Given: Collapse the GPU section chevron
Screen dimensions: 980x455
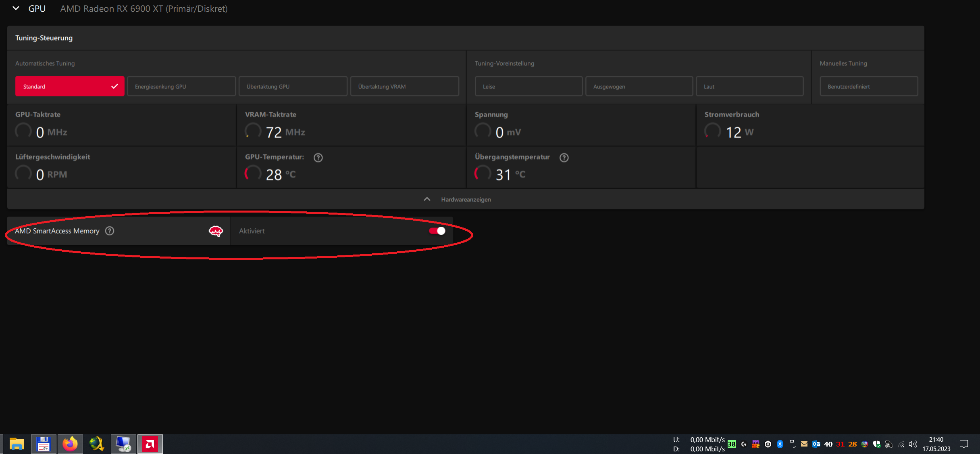Looking at the screenshot, I should [16, 8].
